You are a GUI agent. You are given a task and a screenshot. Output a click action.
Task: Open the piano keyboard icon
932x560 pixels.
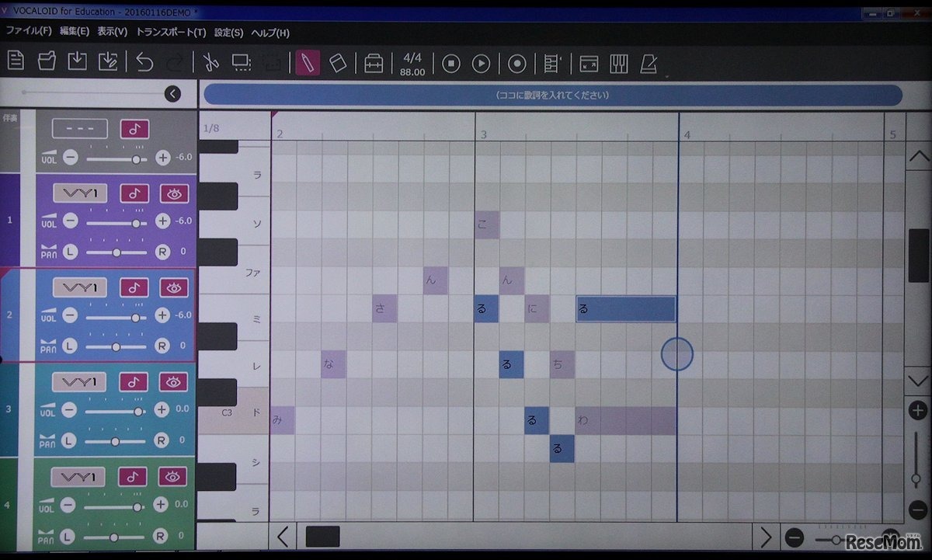click(619, 64)
